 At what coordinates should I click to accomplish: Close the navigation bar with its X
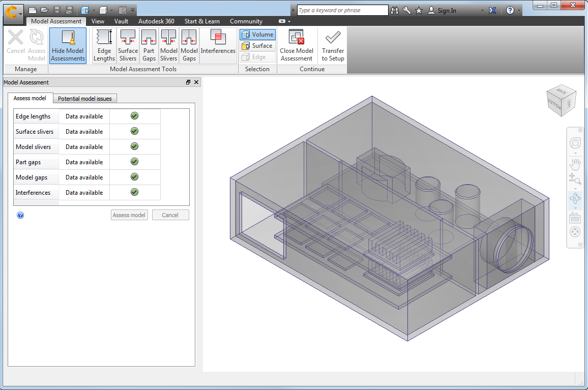580,130
